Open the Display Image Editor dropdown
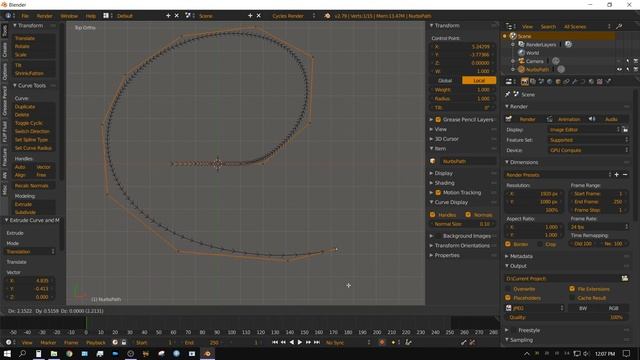This screenshot has width=640, height=360. [584, 130]
